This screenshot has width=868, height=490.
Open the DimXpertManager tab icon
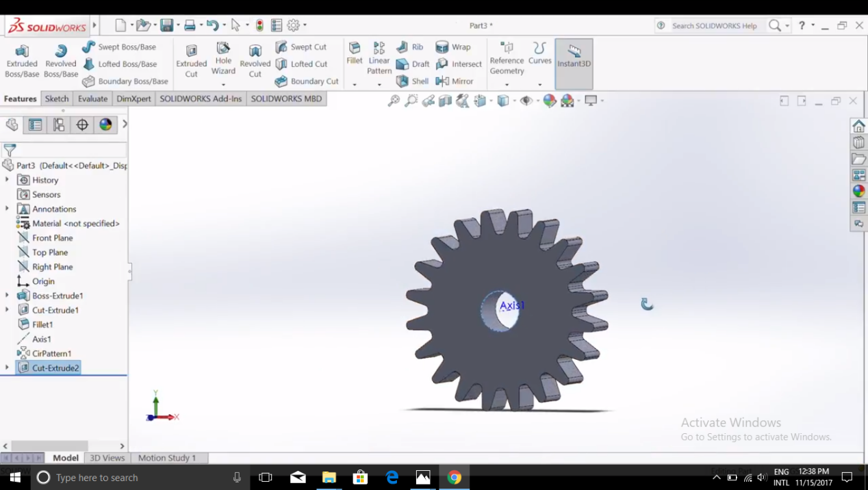(x=82, y=125)
